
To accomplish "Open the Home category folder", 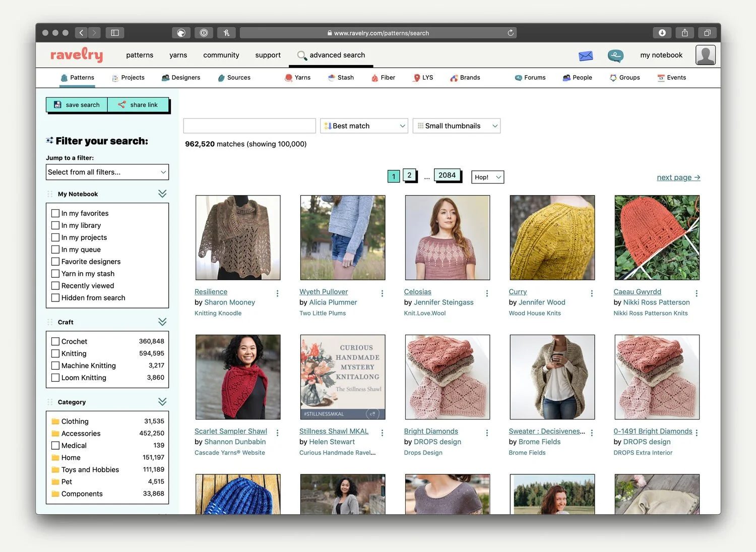I will [x=55, y=458].
